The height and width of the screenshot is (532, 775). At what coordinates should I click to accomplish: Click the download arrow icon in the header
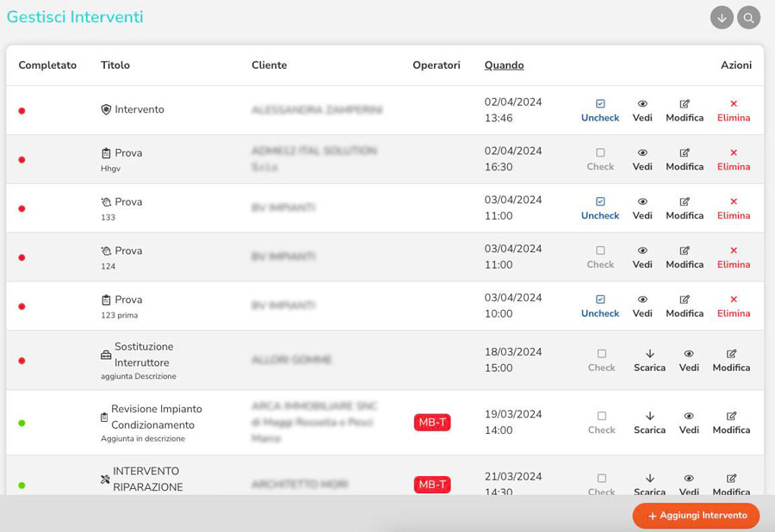(722, 18)
